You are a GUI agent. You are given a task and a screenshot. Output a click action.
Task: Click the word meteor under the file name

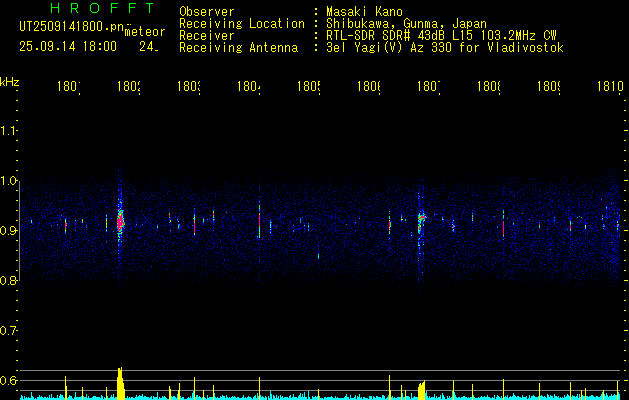[145, 32]
